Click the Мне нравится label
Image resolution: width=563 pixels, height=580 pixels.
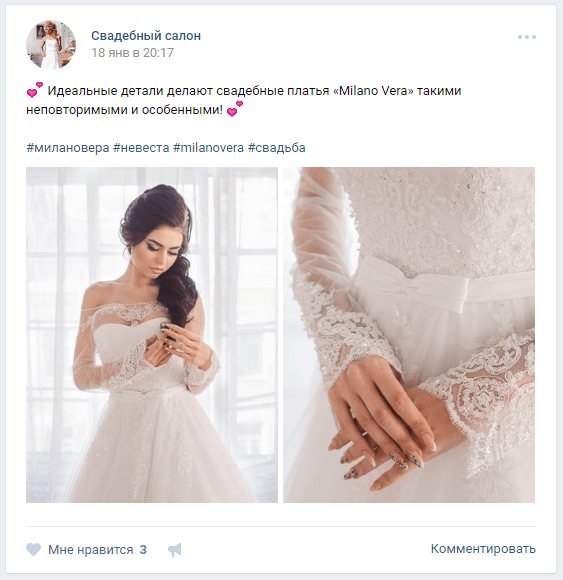[x=91, y=550]
